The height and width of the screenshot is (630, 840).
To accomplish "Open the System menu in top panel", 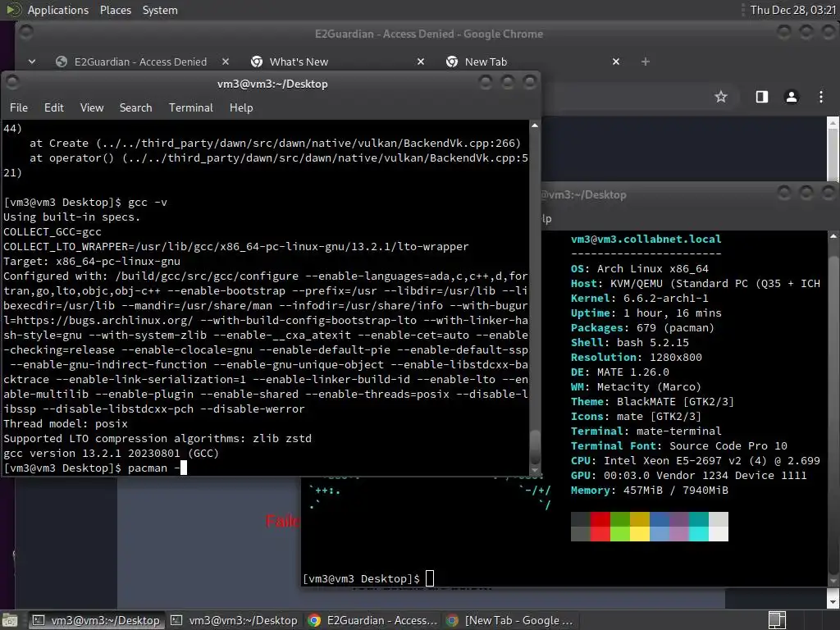I will coord(160,10).
